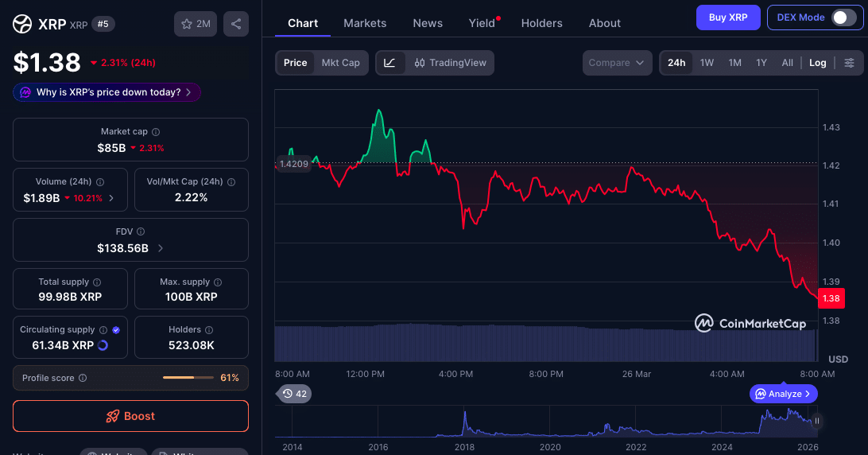Open the Markets tab
This screenshot has width=868, height=455.
(x=365, y=23)
